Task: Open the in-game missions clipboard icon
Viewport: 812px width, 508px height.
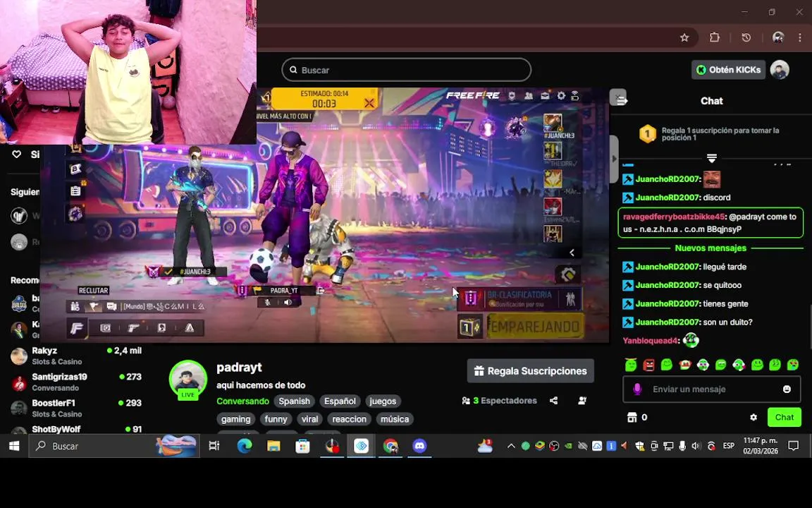Action: click(75, 190)
